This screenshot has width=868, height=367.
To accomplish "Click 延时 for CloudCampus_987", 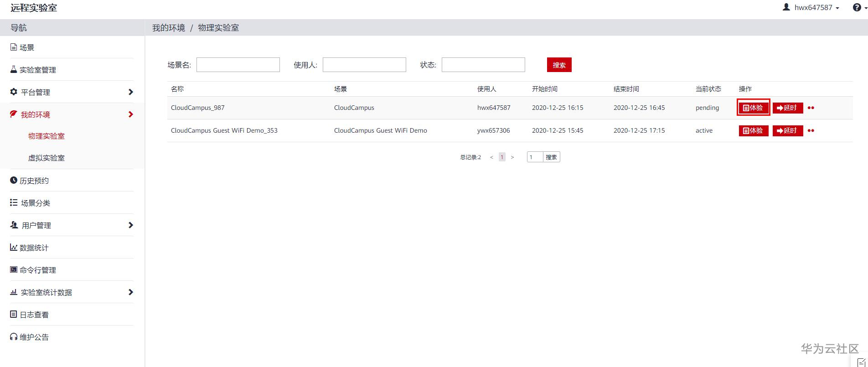I will (x=788, y=108).
